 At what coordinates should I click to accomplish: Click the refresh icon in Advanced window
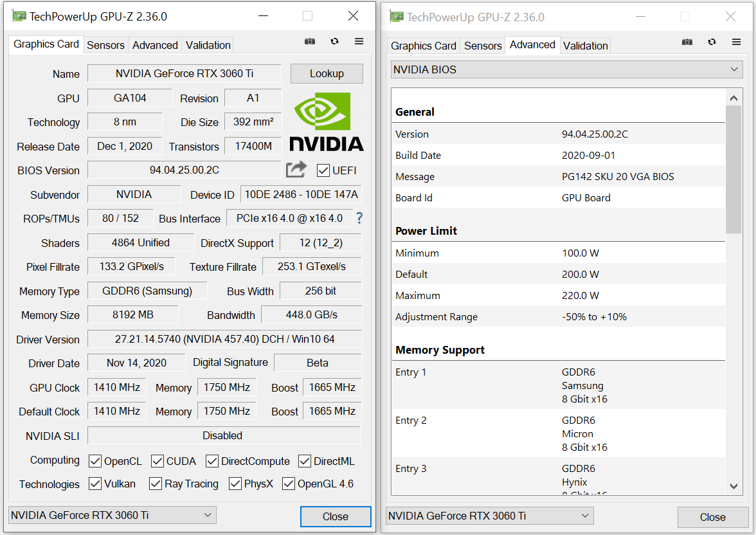point(712,42)
